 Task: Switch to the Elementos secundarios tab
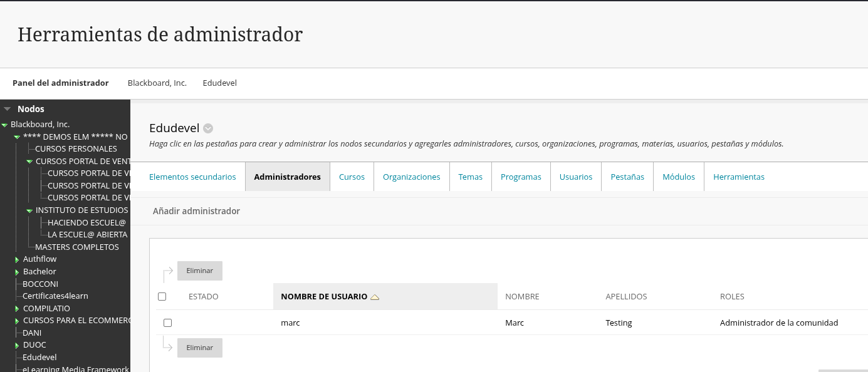192,177
